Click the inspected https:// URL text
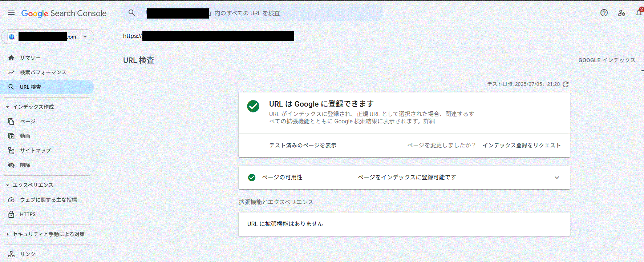644x262 pixels. tap(208, 36)
